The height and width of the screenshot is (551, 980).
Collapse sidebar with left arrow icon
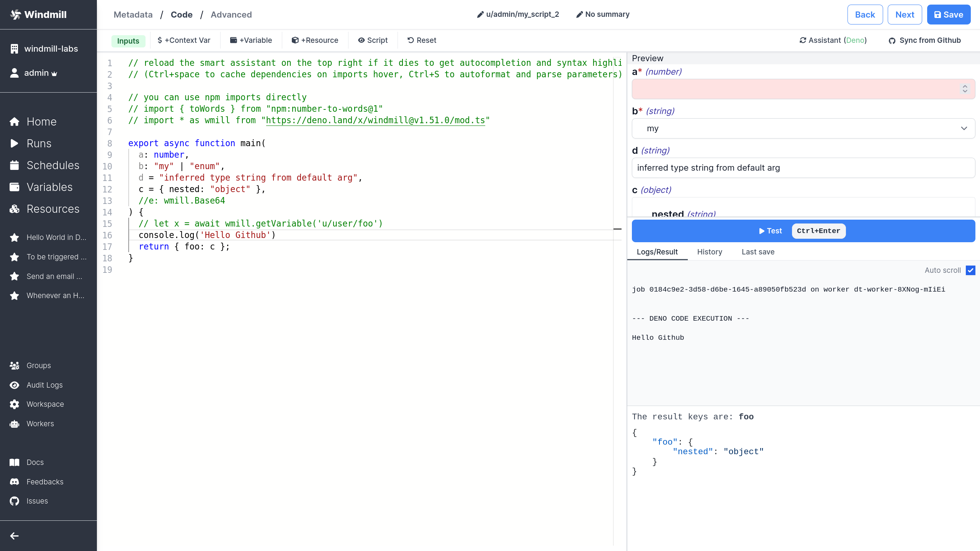click(15, 536)
